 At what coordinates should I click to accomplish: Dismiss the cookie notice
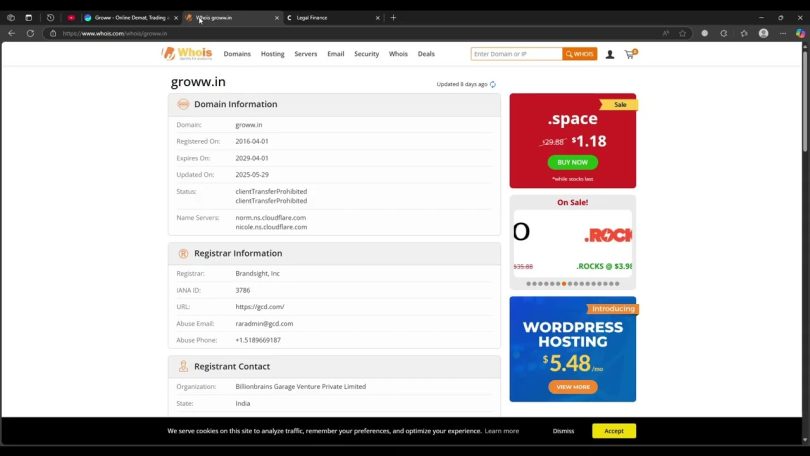coord(563,431)
